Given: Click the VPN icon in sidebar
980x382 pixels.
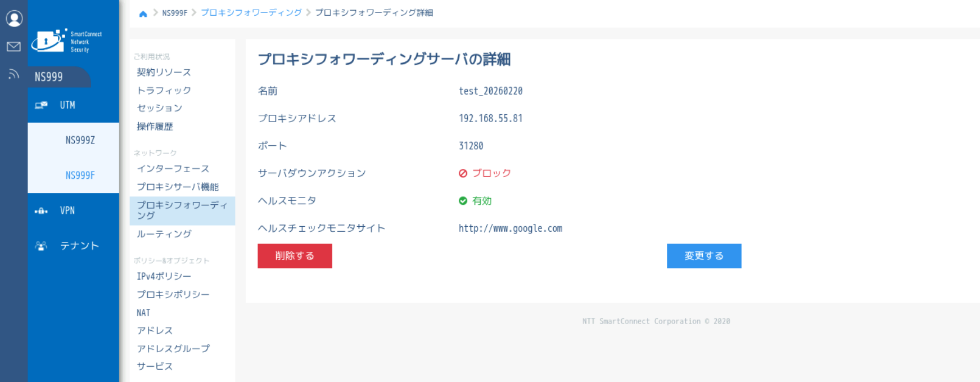Looking at the screenshot, I should (x=41, y=211).
